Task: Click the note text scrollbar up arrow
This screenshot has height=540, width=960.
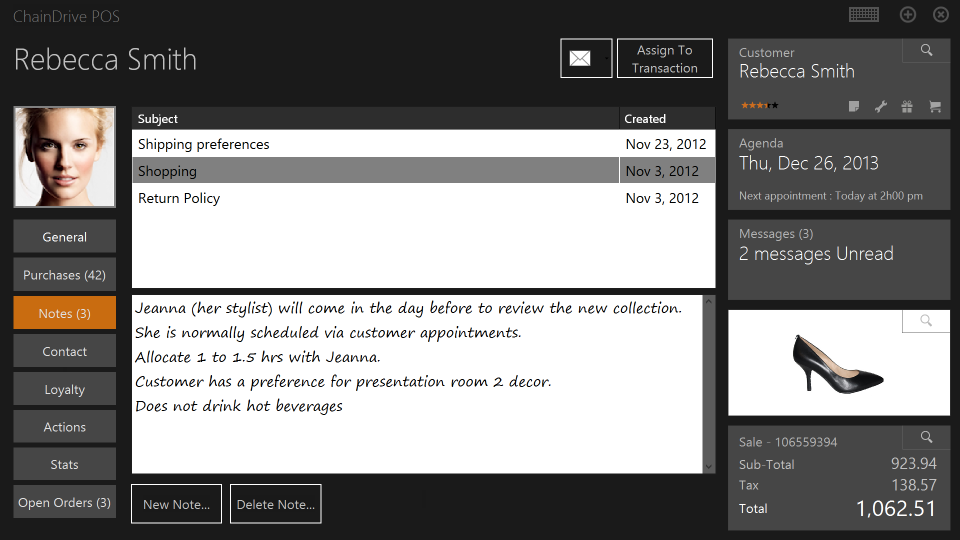Action: pos(708,301)
